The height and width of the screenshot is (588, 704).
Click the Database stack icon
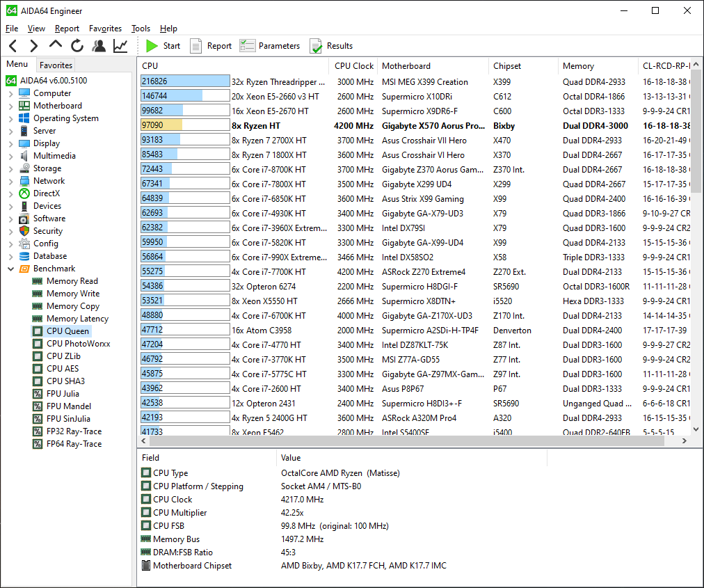(x=24, y=256)
